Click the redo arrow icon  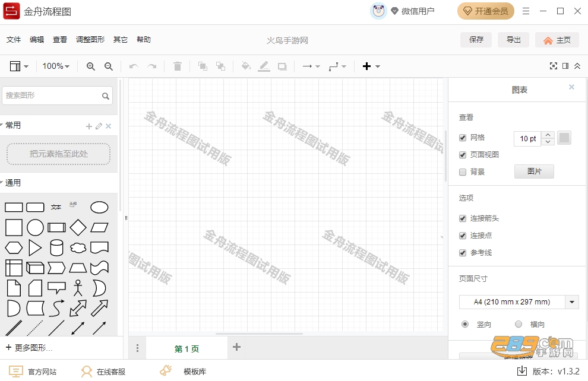[x=152, y=66]
